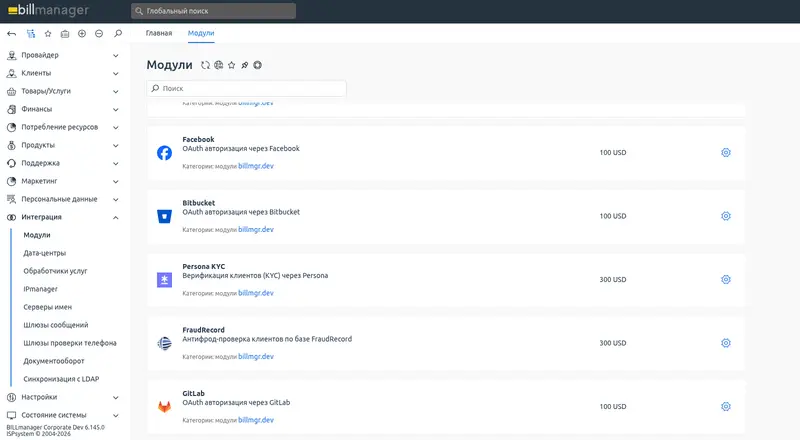800x440 pixels.
Task: Open Синхронизация с LDAP in the sidebar
Action: [x=61, y=379]
